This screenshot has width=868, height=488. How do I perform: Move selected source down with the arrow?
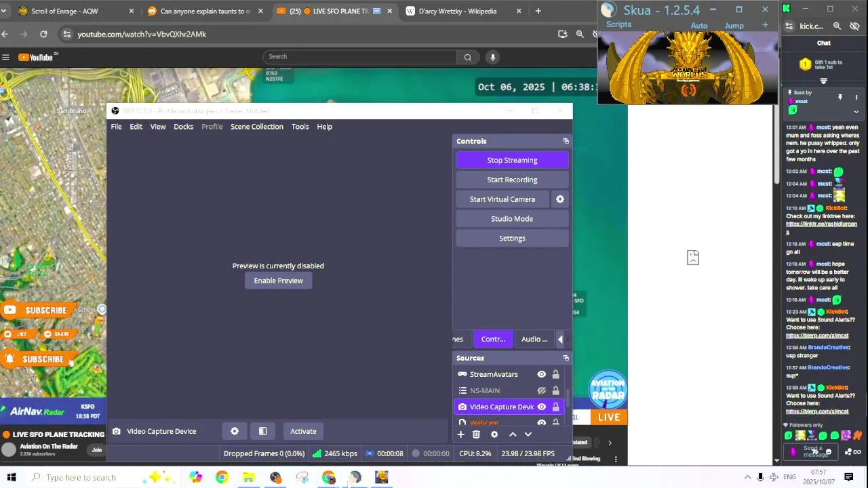(x=528, y=434)
